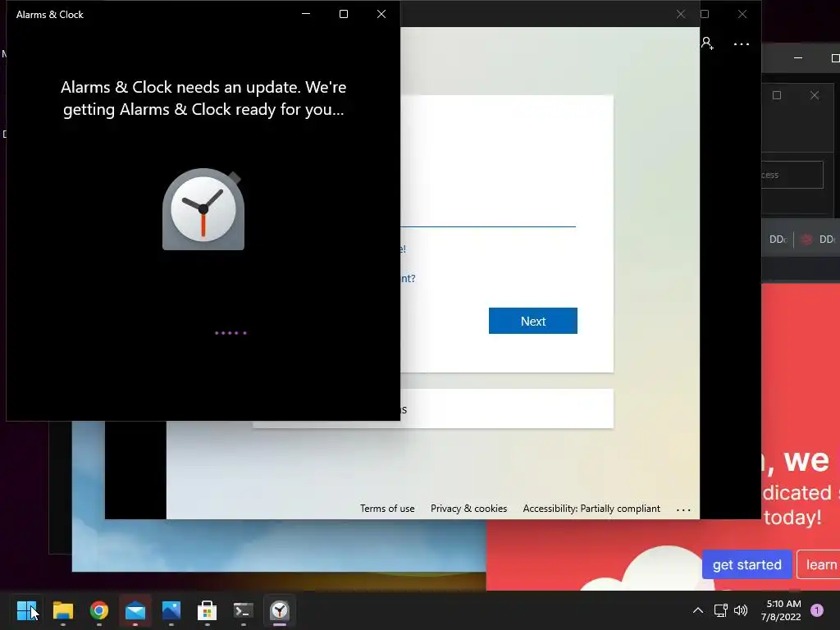Screen dimensions: 840x630
Task: Open the Terminal icon in the taskbar
Action: click(x=243, y=610)
